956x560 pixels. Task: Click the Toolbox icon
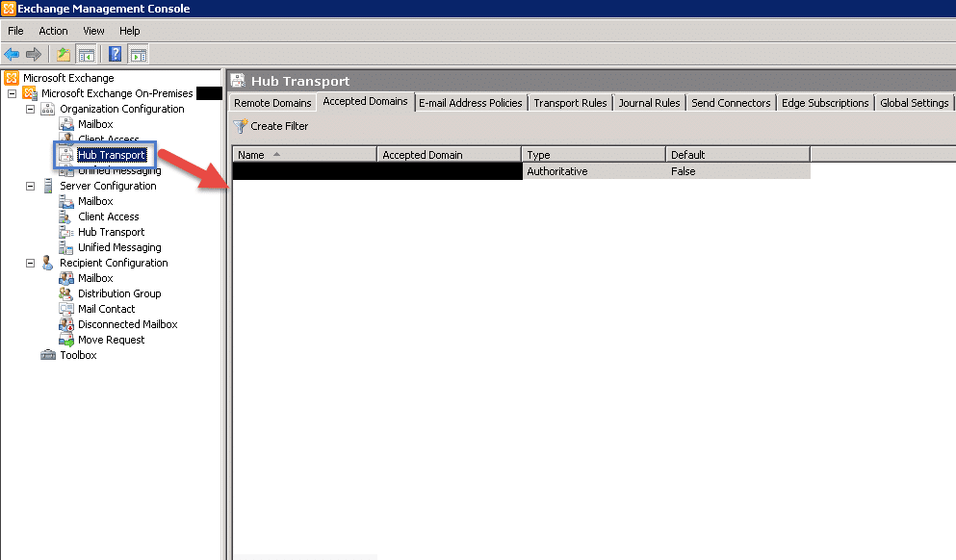click(47, 355)
